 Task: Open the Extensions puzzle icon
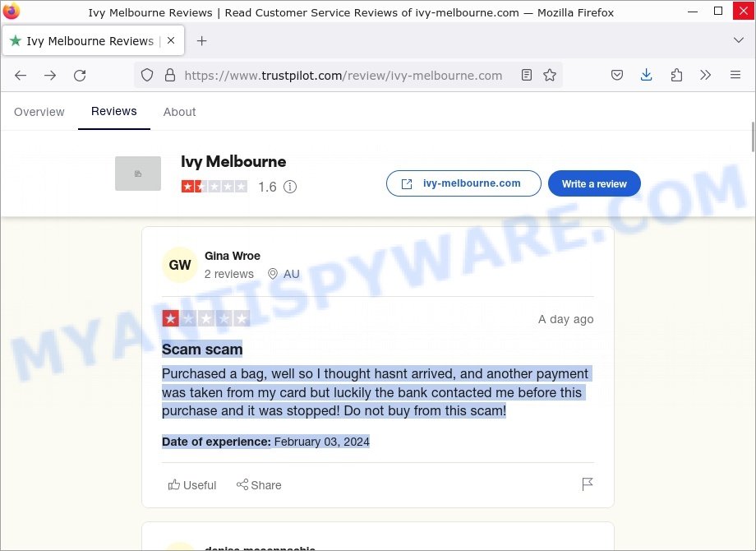point(676,76)
